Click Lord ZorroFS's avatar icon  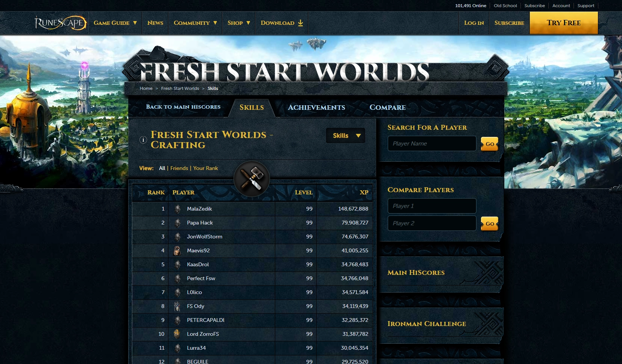pos(177,334)
